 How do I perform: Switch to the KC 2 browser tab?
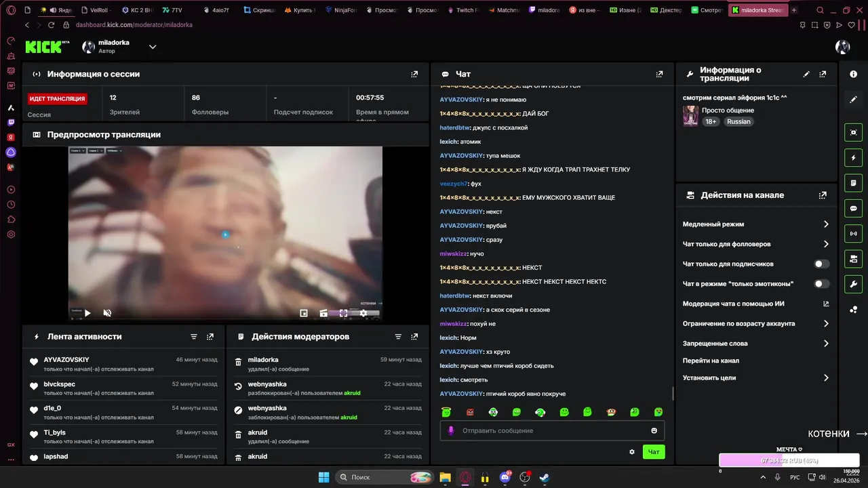coord(138,10)
